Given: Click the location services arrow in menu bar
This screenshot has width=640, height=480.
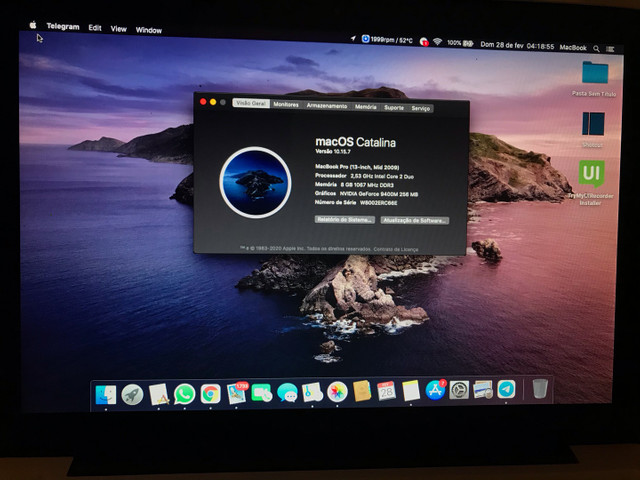Looking at the screenshot, I should pos(353,38).
